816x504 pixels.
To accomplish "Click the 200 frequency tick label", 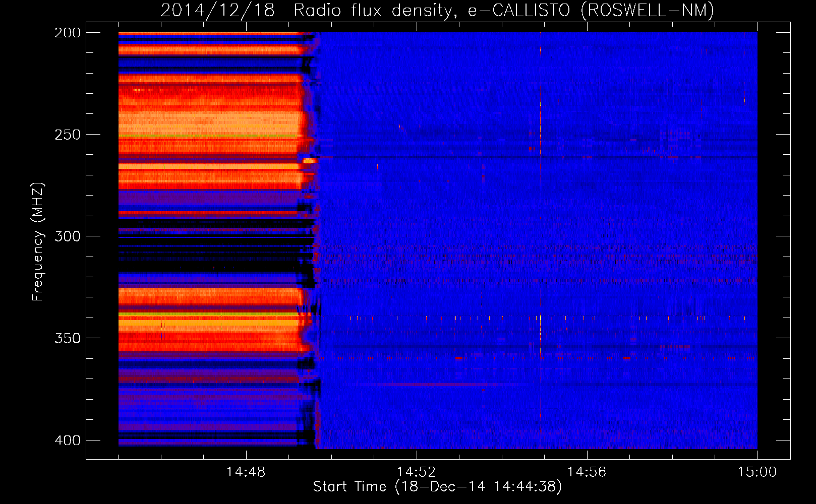I will click(x=68, y=33).
